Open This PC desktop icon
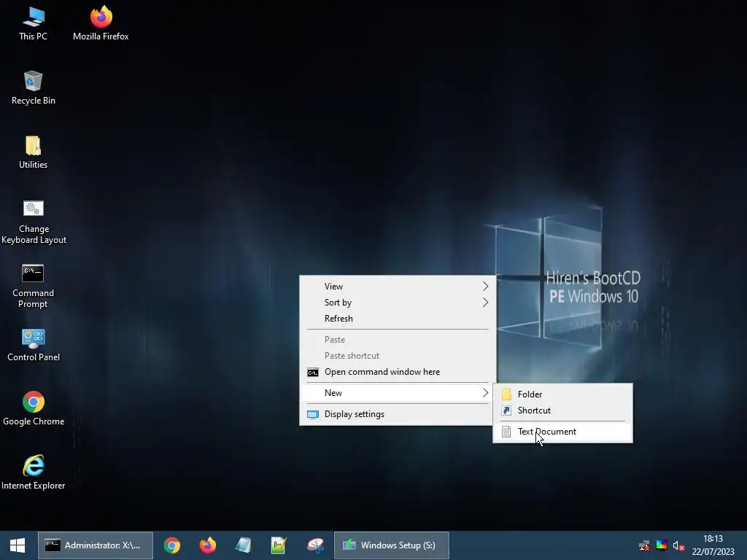Viewport: 747px width, 560px height. tap(34, 23)
